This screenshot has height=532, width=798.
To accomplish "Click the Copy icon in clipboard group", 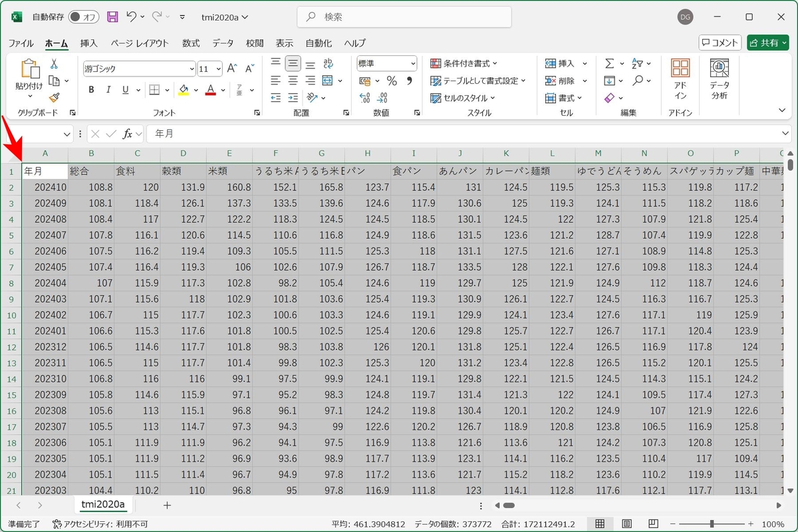I will [x=54, y=81].
